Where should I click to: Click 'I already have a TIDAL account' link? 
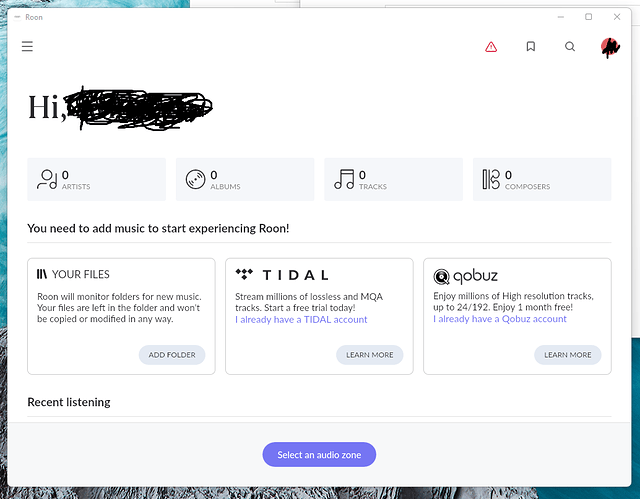(301, 319)
